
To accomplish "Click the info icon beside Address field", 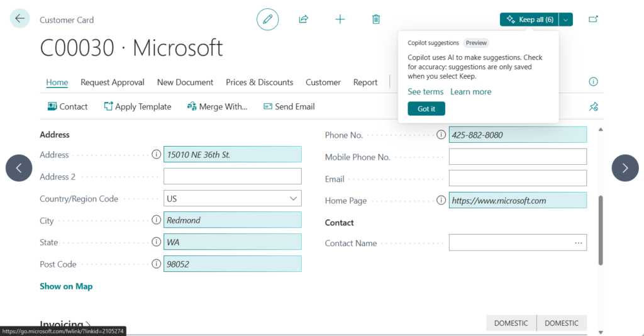I will pos(156,155).
